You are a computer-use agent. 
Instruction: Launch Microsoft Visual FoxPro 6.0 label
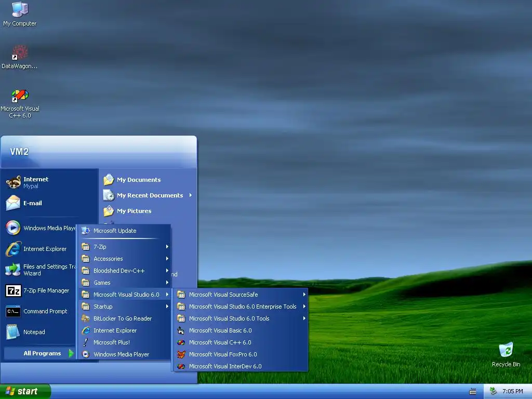click(x=223, y=354)
